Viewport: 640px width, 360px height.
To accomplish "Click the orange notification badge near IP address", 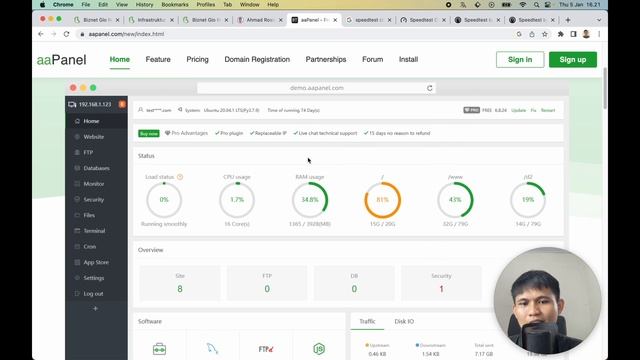I will tap(122, 104).
